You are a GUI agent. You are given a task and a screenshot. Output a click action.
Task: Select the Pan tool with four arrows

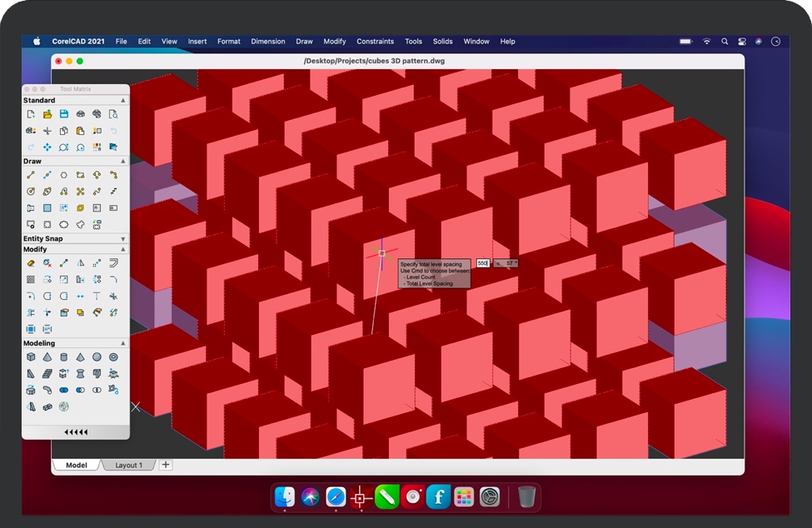(47, 147)
